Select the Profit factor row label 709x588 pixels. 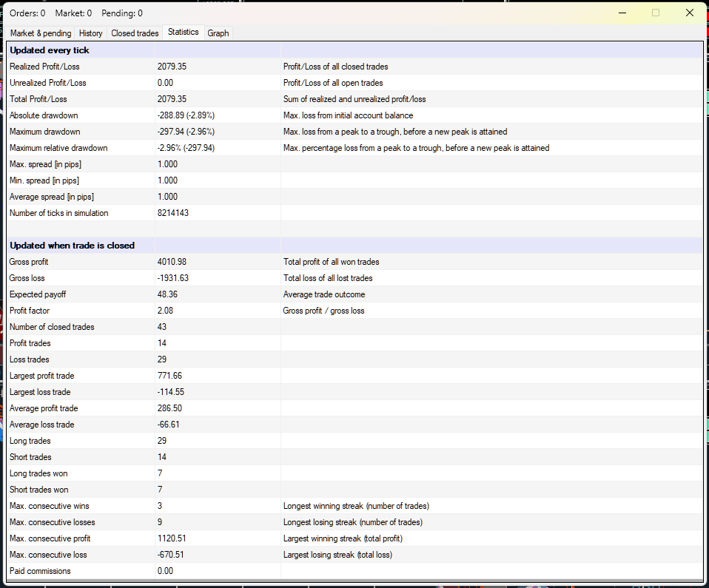30,311
